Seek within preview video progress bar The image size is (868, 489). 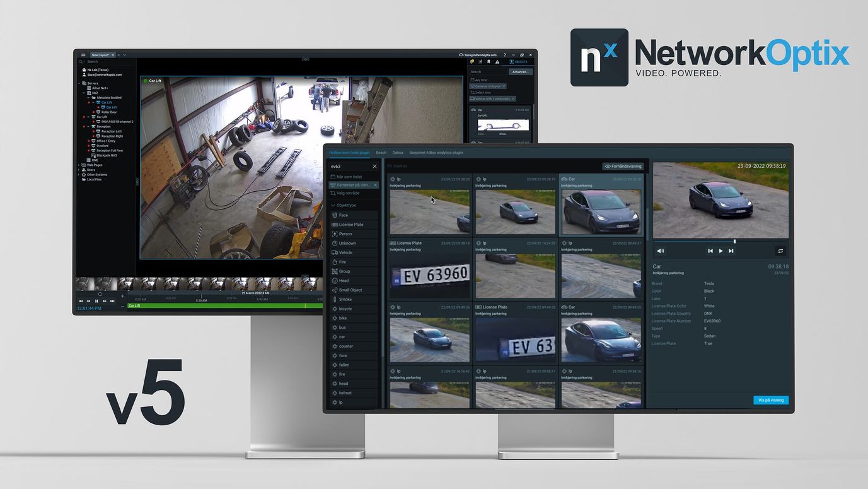(x=720, y=241)
